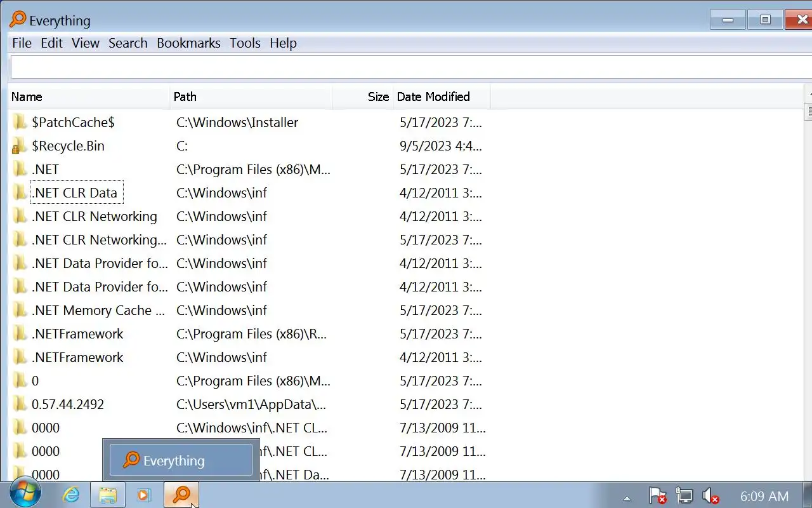Click the .NET CLR Networking folder icon
This screenshot has width=812, height=508.
[x=20, y=216]
